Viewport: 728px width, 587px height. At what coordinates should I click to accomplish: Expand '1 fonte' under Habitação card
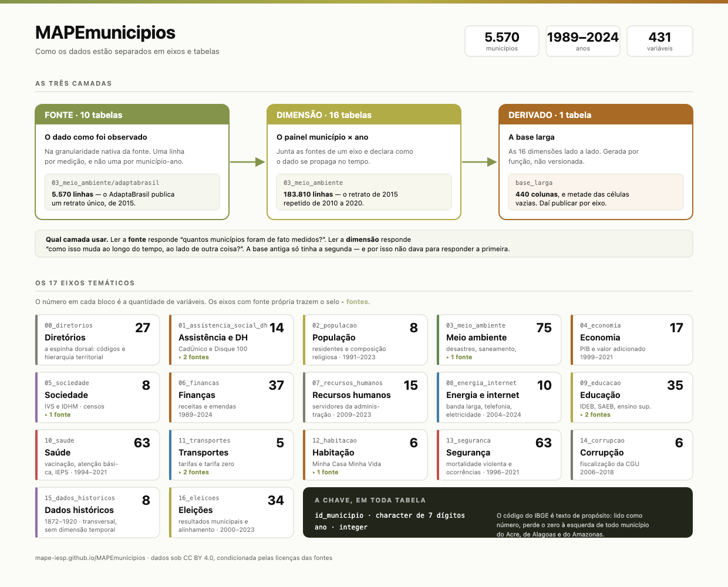pos(325,472)
